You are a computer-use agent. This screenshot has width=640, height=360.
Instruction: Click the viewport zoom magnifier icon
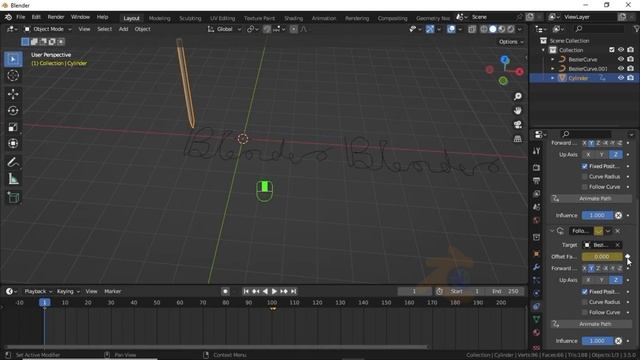[x=518, y=97]
